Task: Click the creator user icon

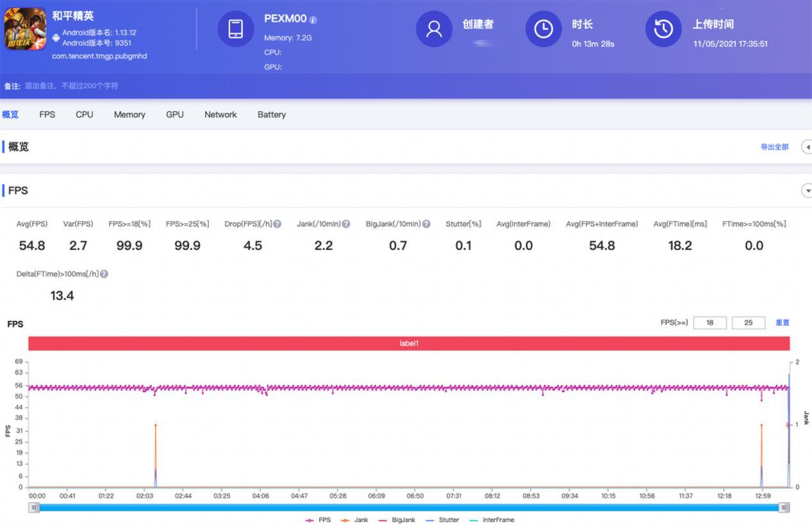Action: click(x=434, y=29)
